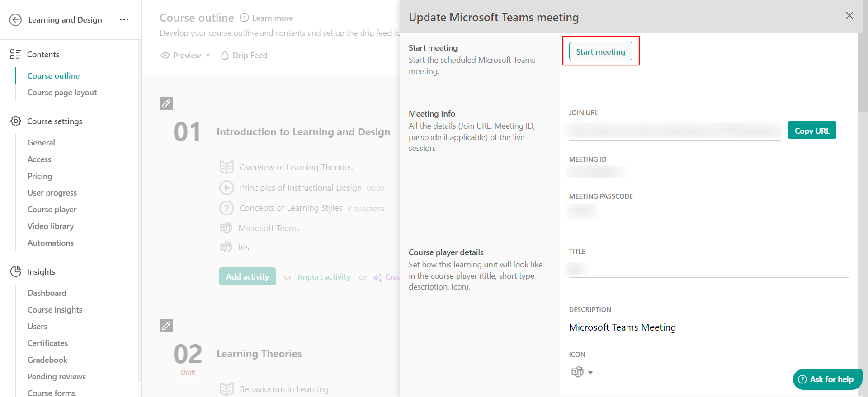The height and width of the screenshot is (397, 868).
Task: Click the Contents heading in sidebar
Action: point(43,55)
